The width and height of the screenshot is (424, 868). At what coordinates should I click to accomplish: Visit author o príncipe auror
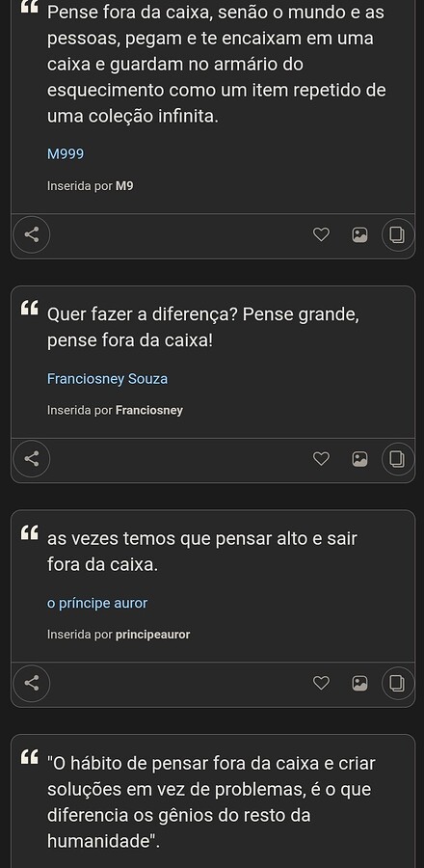pyautogui.click(x=97, y=603)
